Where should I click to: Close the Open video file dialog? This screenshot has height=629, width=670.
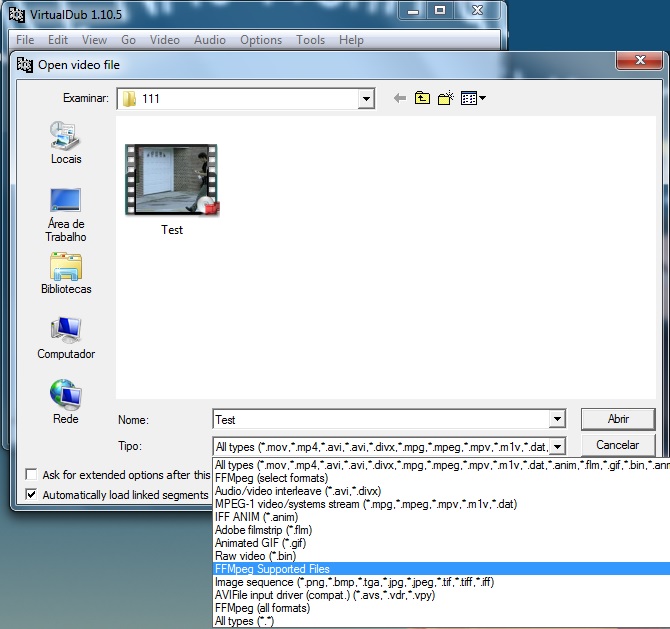640,60
